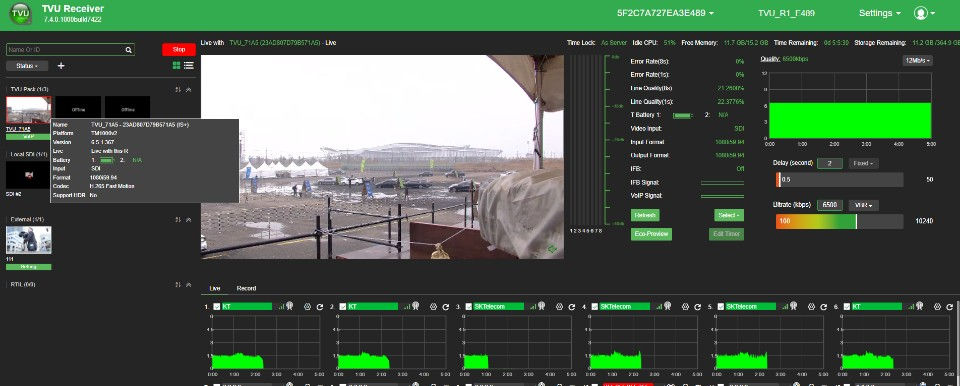Switch to the Record tab

(x=246, y=288)
